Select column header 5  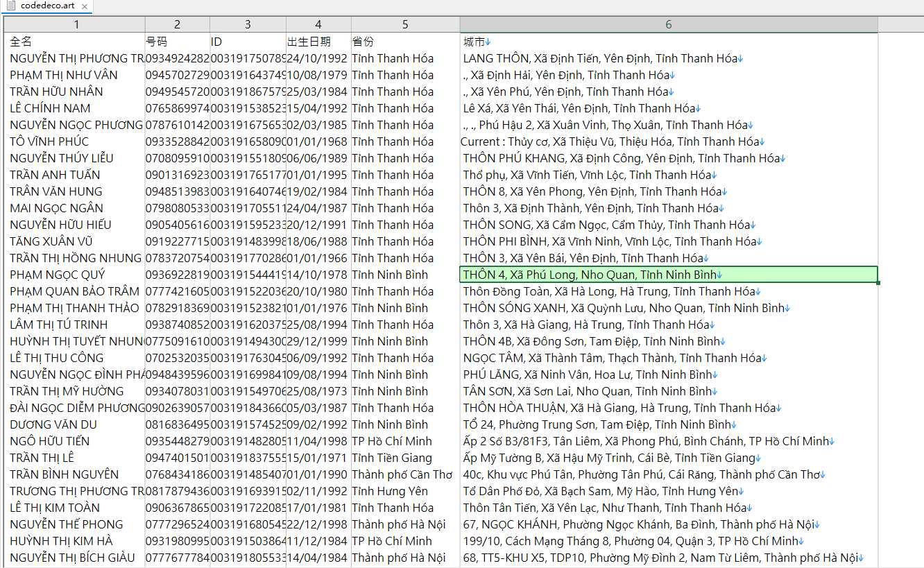click(405, 24)
